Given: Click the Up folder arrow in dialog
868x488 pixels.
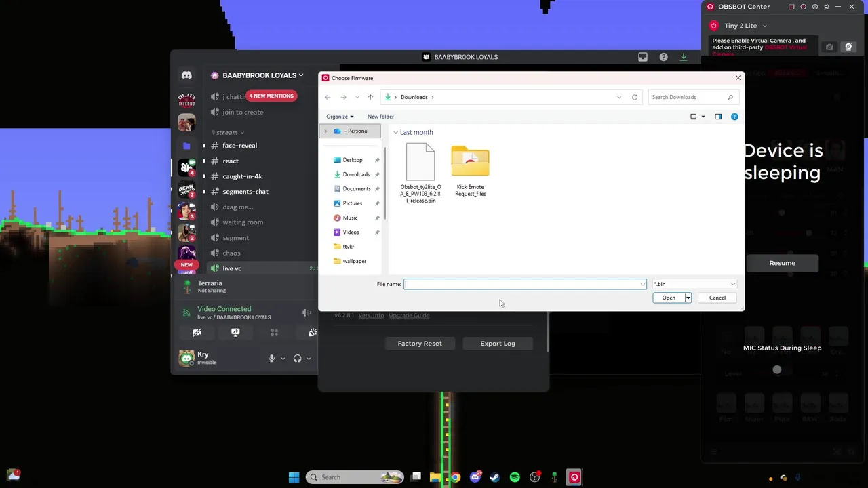Looking at the screenshot, I should tap(370, 97).
